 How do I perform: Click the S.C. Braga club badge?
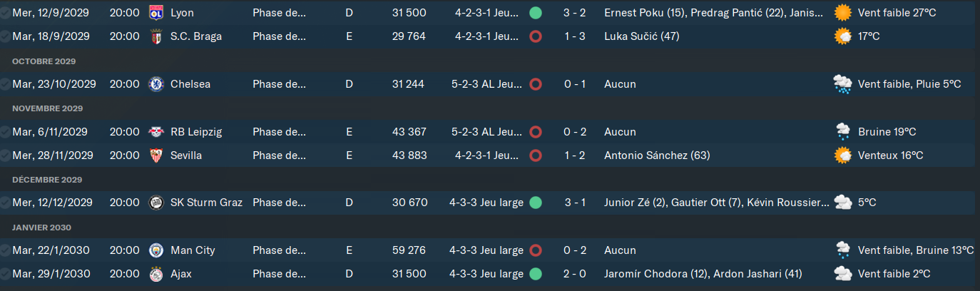(156, 36)
